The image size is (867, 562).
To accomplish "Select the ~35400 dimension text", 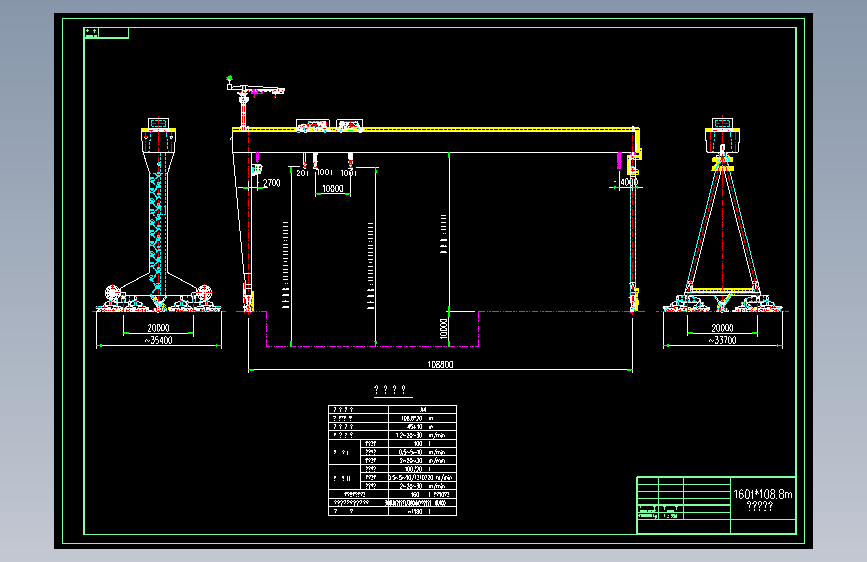I will [x=159, y=340].
